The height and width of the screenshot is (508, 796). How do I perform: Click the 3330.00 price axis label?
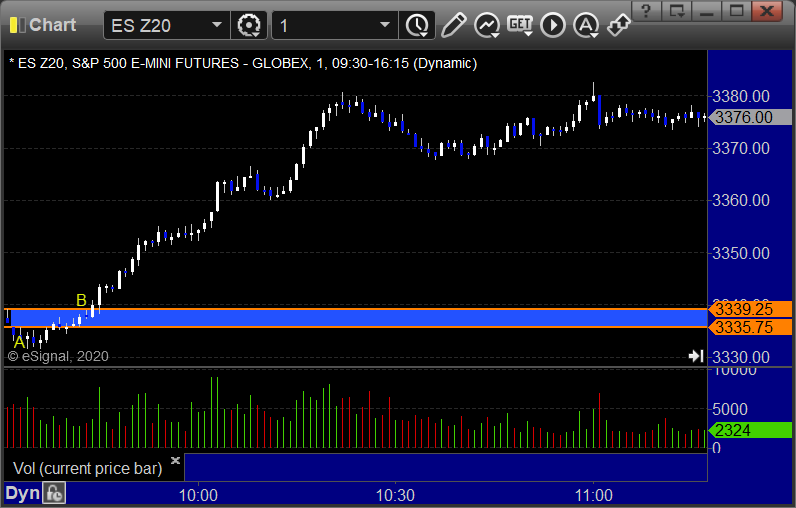tap(741, 357)
